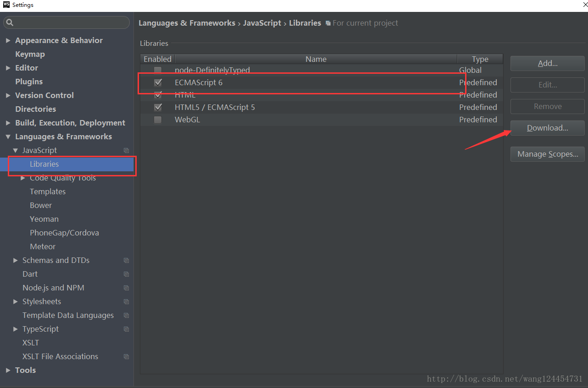Expand Code Quality Tools node
Screen dimensions: 588x388
[x=23, y=178]
